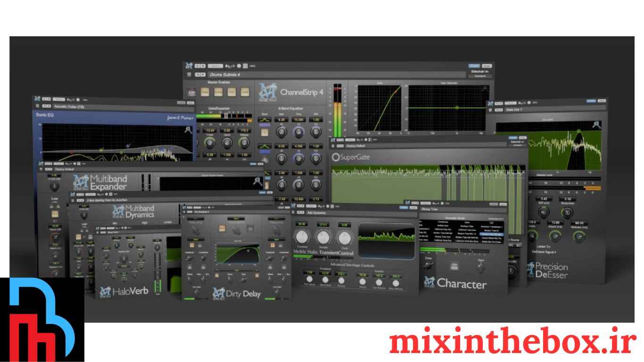Toggle the Low band button in Multiband Expander
This screenshot has width=644, height=362.
click(55, 214)
